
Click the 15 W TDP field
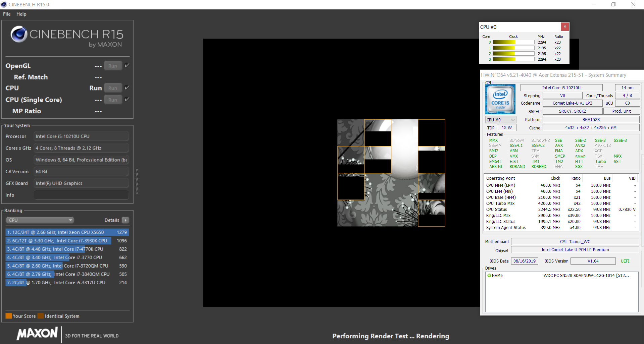pos(507,128)
